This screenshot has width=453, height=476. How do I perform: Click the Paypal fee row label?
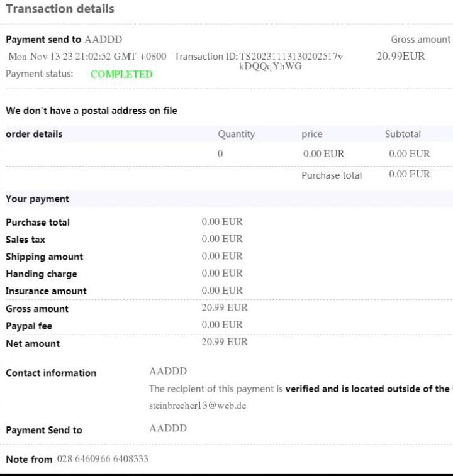point(29,326)
